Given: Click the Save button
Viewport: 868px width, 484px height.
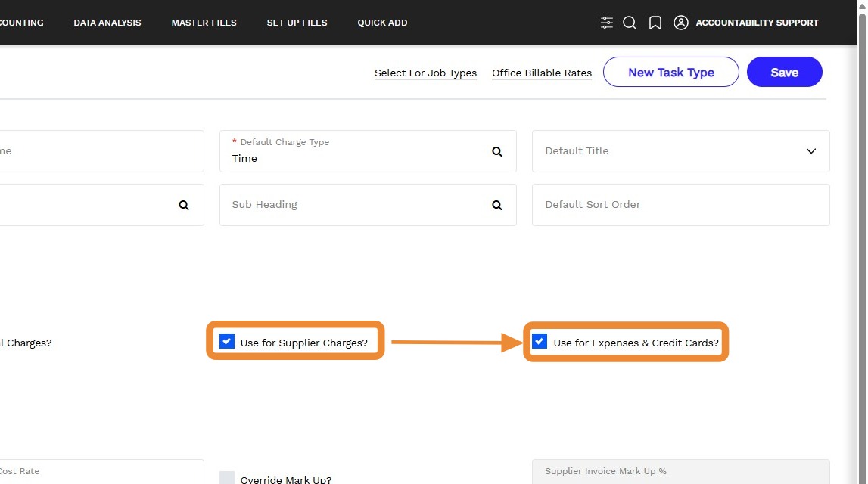Looking at the screenshot, I should (785, 72).
